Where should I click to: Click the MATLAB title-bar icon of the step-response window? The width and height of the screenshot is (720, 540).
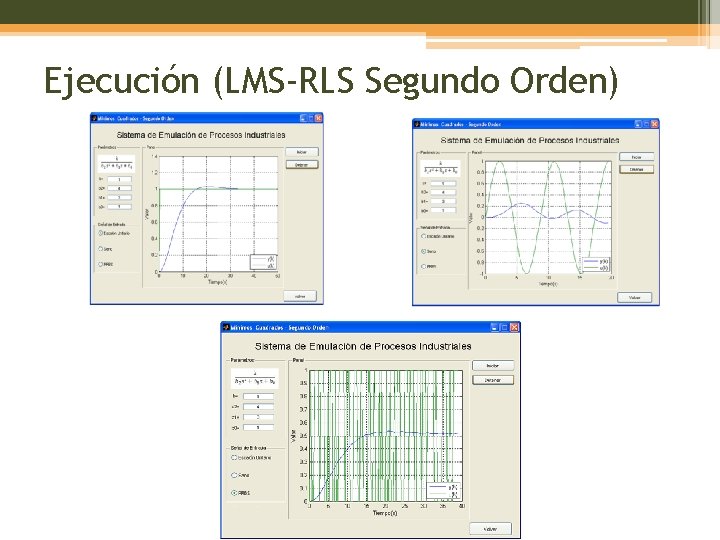(x=95, y=118)
